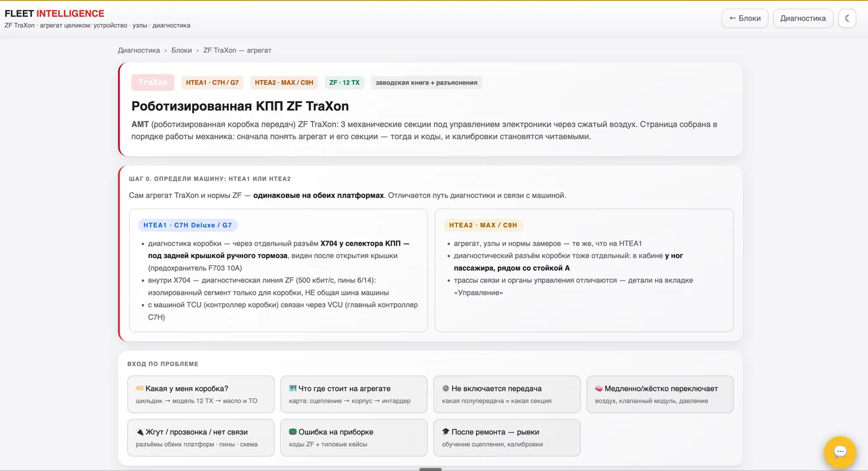Click 'ZF TraXon — агрегат' breadcrumb item
Image resolution: width=868 pixels, height=471 pixels.
[x=237, y=50]
